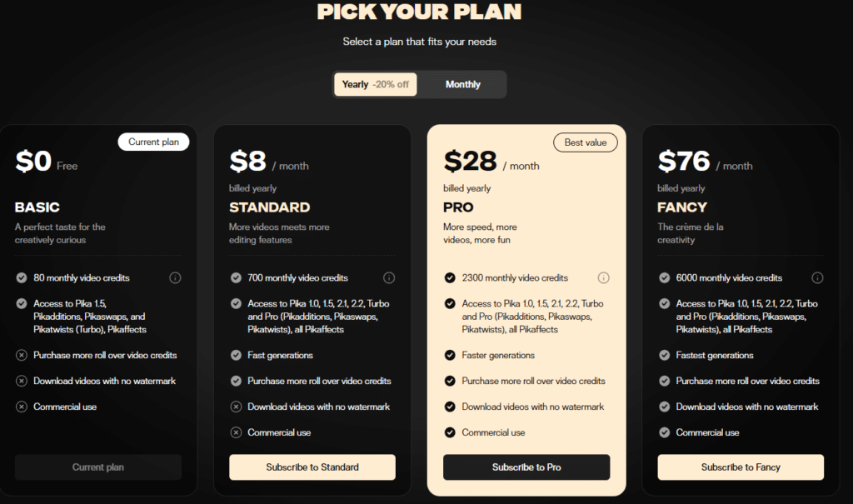The width and height of the screenshot is (853, 504).
Task: Click the X icon next to Basic Commercial use
Action: pos(22,407)
